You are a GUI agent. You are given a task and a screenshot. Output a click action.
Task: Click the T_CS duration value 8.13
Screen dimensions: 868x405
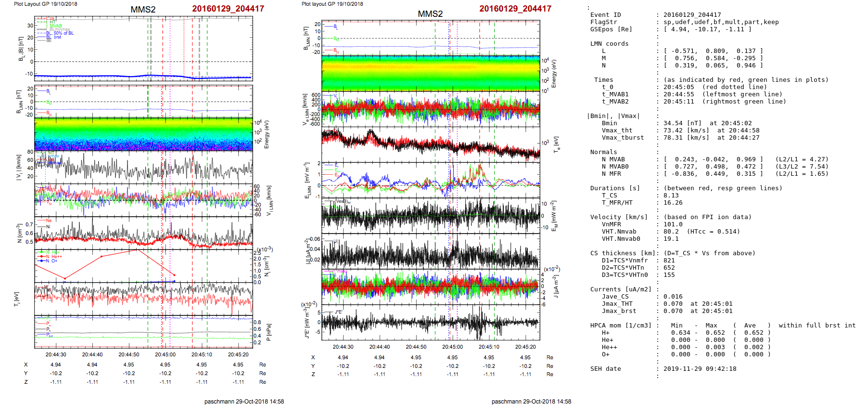point(671,196)
